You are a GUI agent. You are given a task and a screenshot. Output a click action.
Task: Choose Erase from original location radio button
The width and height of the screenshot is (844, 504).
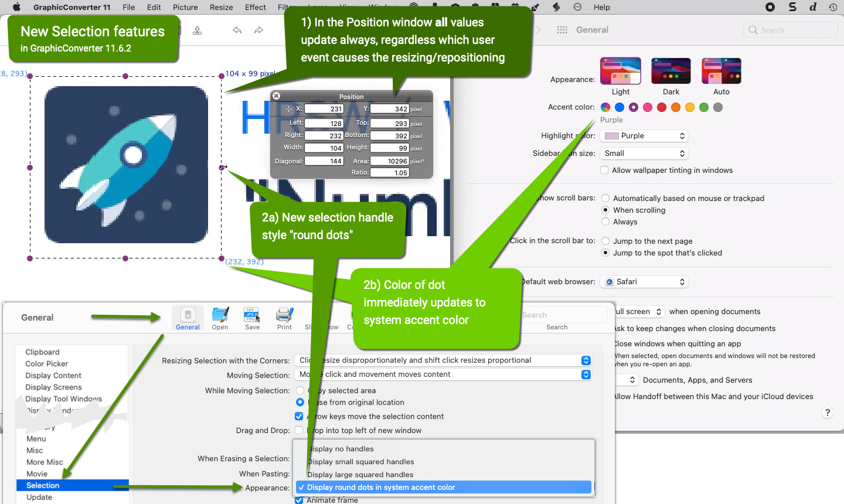pos(300,402)
